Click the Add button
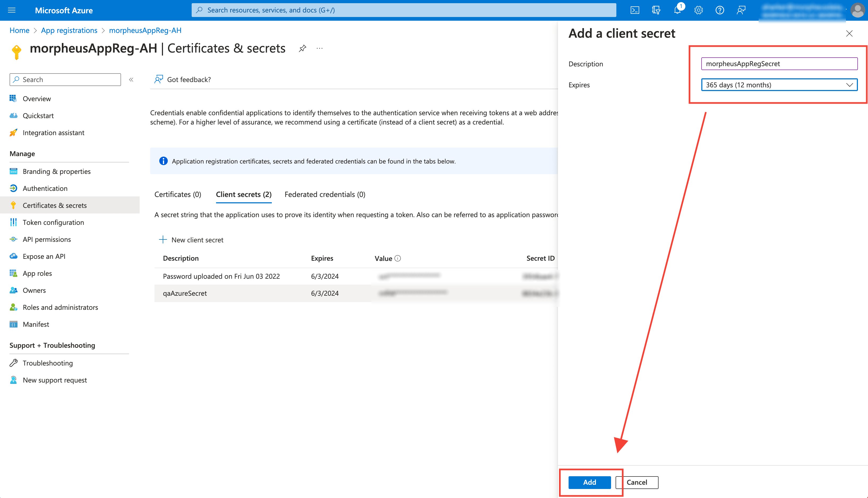 [589, 482]
